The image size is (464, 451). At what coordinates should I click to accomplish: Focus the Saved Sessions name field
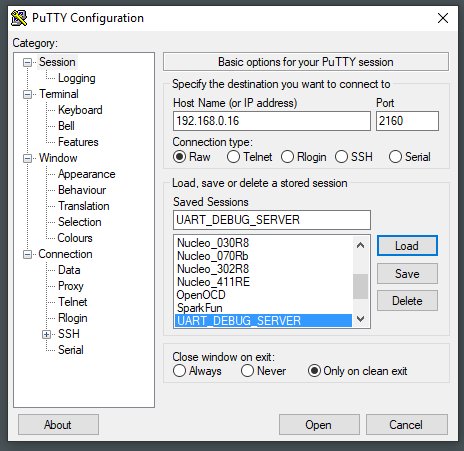click(272, 220)
